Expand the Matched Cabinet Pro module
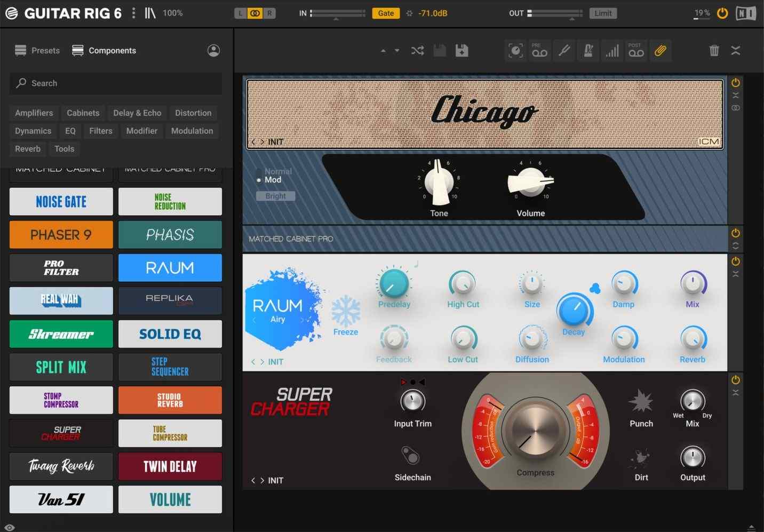 click(x=735, y=246)
